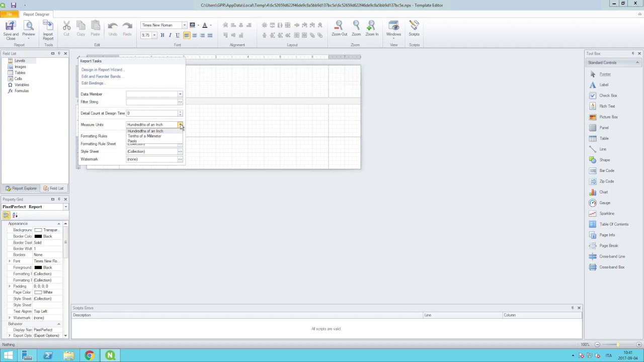Open the Scripts editor

tap(414, 29)
